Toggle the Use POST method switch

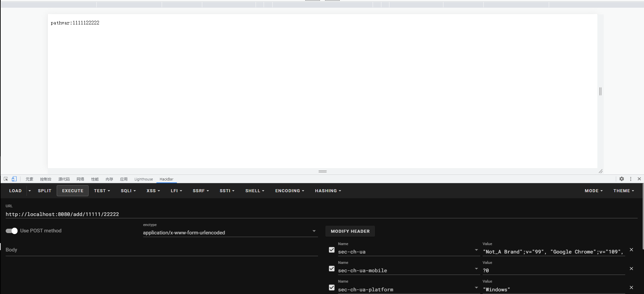point(11,231)
